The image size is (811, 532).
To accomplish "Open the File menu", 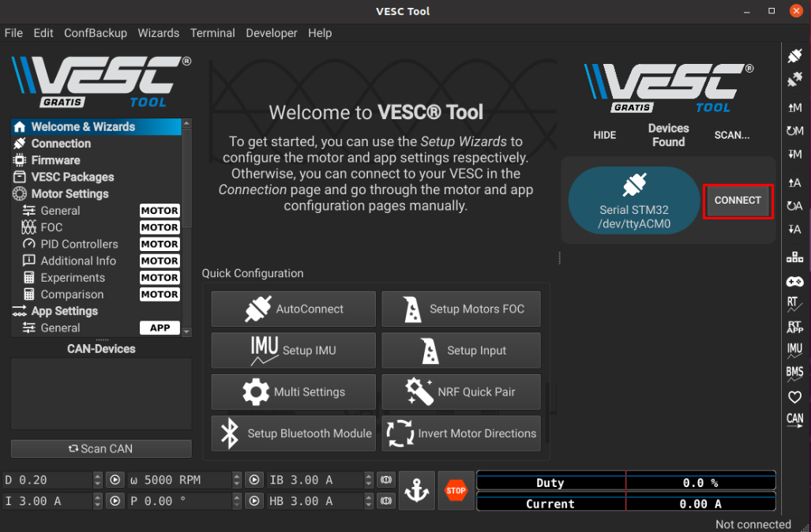I will pos(13,33).
